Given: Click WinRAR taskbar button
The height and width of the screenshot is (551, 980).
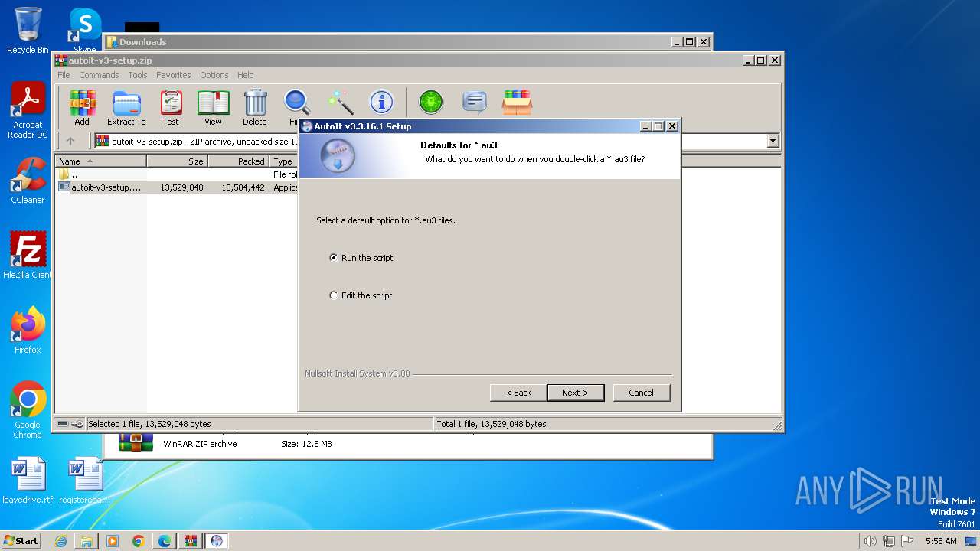Looking at the screenshot, I should pos(191,541).
